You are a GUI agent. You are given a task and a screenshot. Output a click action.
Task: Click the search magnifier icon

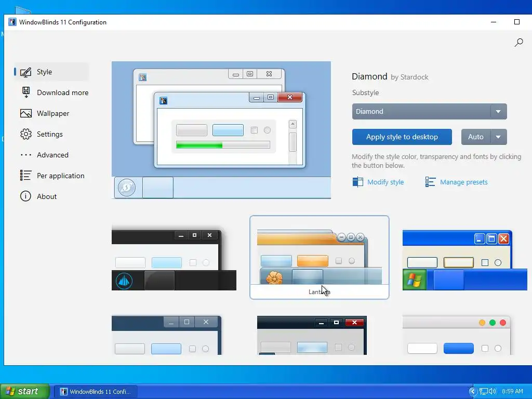click(519, 43)
